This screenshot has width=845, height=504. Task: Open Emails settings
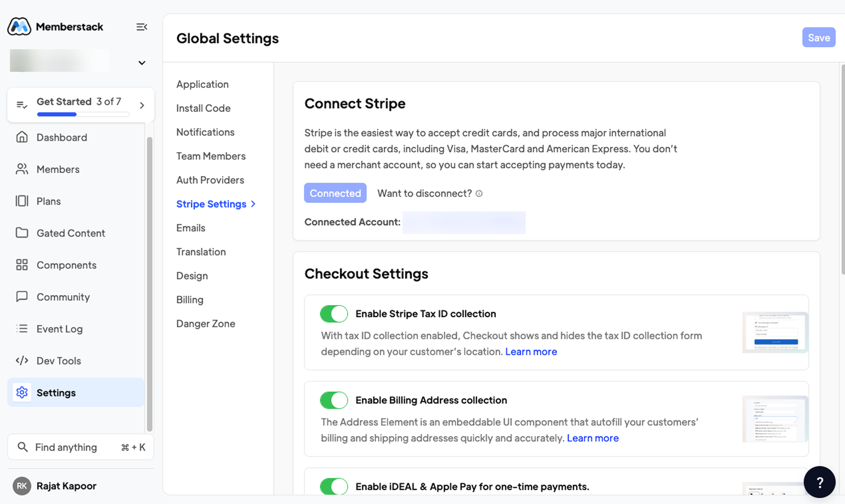click(191, 228)
